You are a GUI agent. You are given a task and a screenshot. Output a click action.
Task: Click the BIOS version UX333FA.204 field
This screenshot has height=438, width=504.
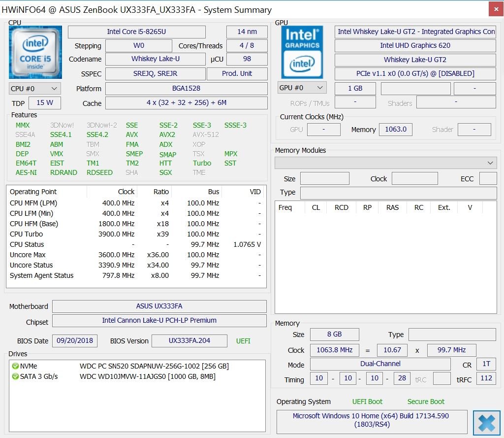pos(189,341)
